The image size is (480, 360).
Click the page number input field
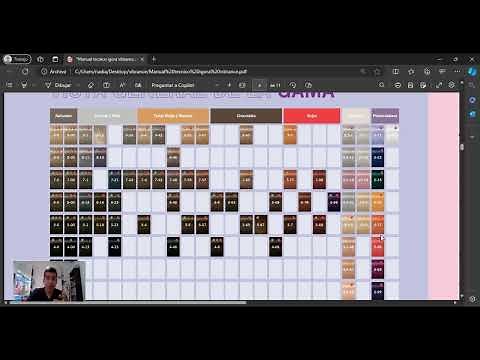(x=260, y=85)
